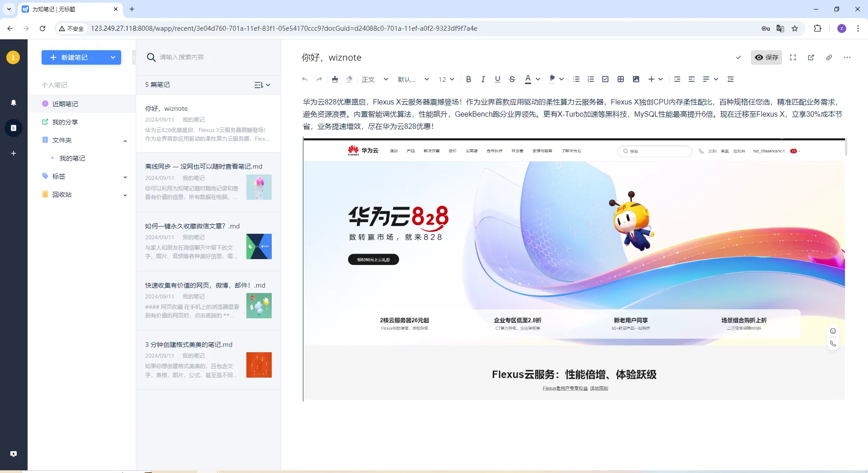The image size is (868, 473).
Task: Open the note 3 分钟创建格式美美的笔记.md
Action: click(208, 360)
